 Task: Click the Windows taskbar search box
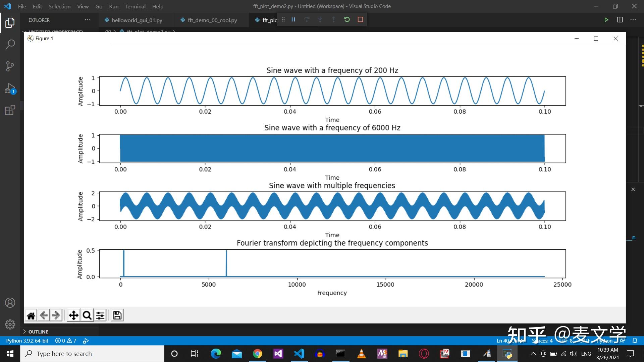click(92, 354)
